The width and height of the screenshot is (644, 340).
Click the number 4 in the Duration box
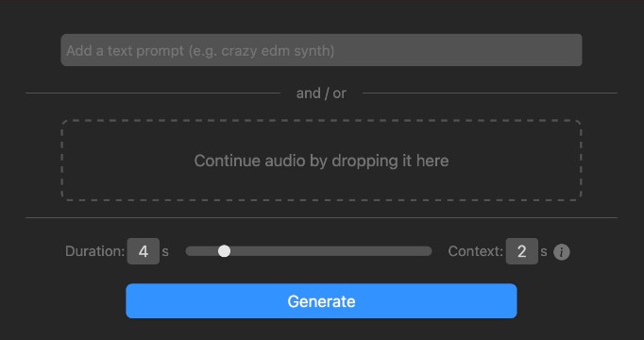click(143, 251)
